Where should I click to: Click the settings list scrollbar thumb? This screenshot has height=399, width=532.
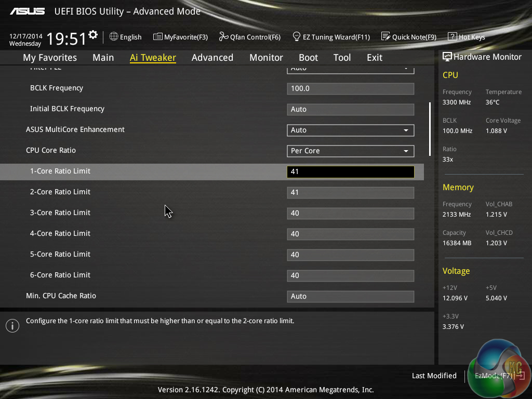pyautogui.click(x=430, y=129)
